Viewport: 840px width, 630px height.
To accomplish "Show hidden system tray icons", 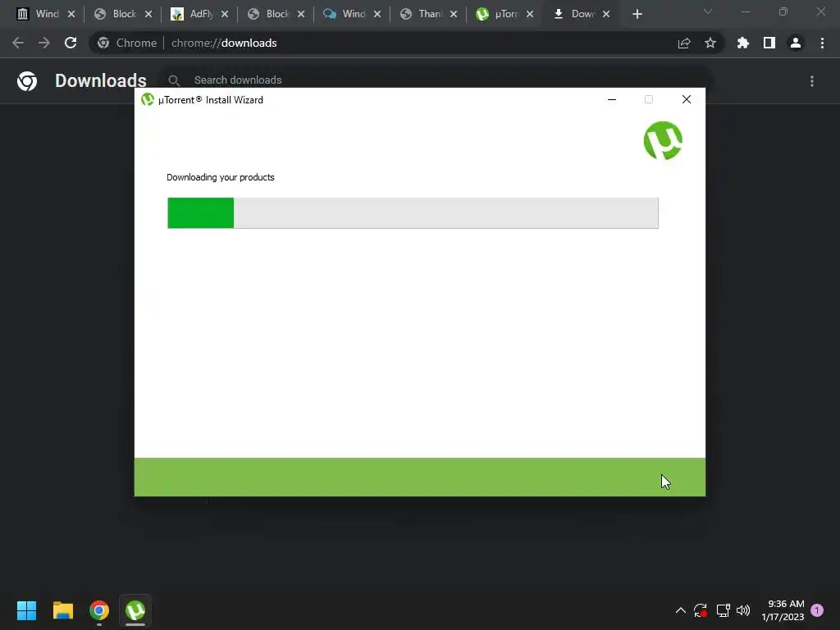I will coord(680,610).
